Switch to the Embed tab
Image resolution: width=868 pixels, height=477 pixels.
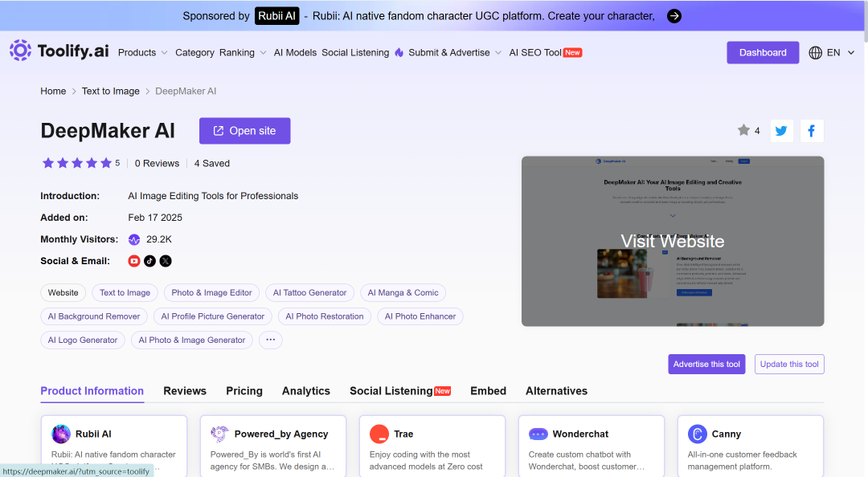[x=489, y=391]
